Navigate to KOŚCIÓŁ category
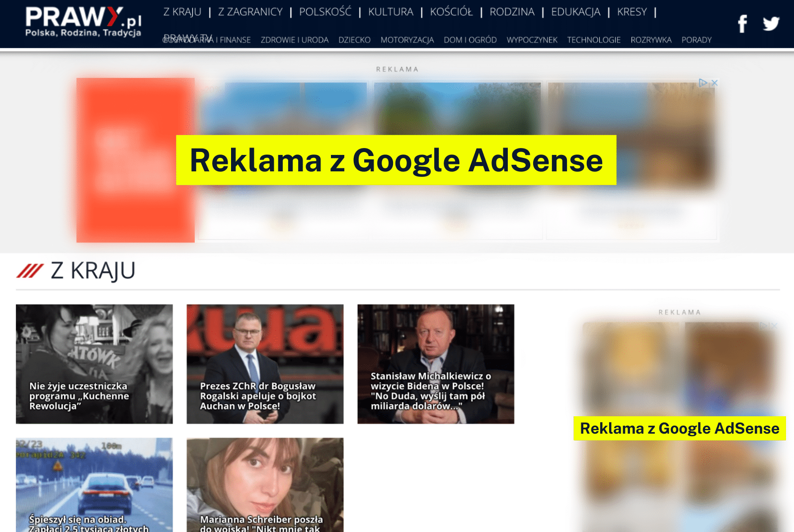This screenshot has height=532, width=794. click(451, 12)
